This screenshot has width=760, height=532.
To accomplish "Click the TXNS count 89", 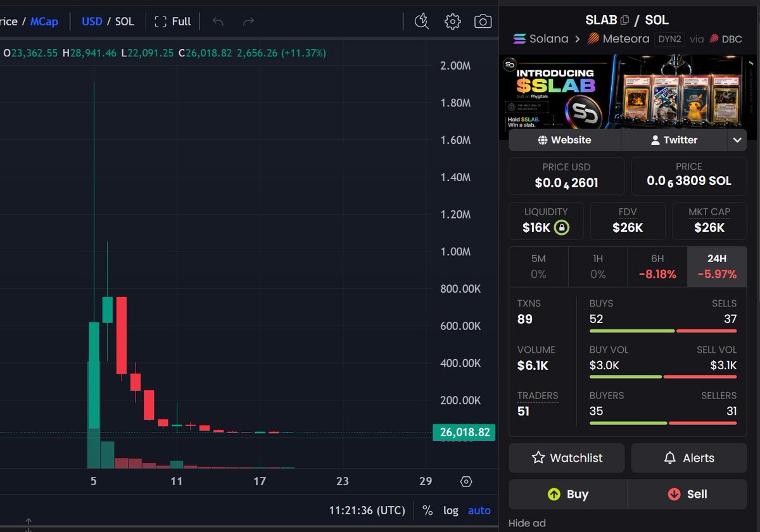I will point(525,319).
